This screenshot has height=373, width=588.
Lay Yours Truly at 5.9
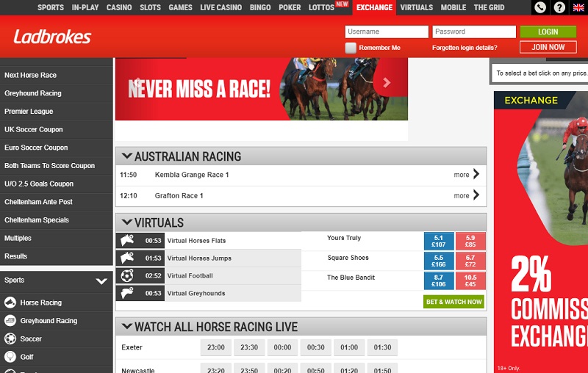tap(470, 241)
